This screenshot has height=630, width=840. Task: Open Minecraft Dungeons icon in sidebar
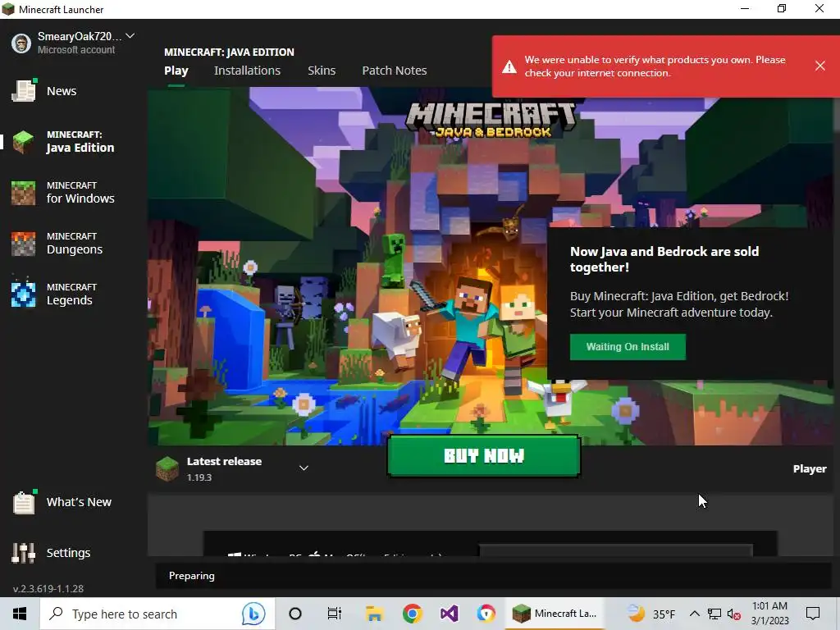click(x=24, y=244)
